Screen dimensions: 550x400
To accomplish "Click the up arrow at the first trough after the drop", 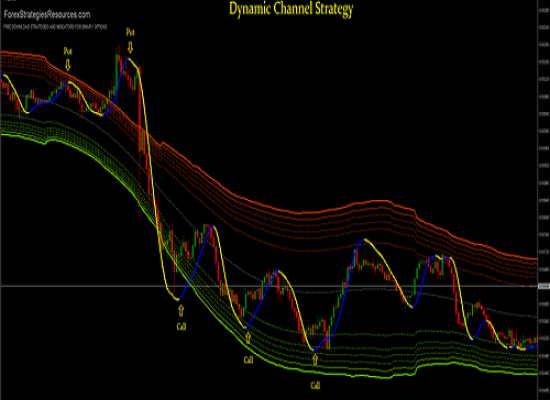I will (x=181, y=311).
